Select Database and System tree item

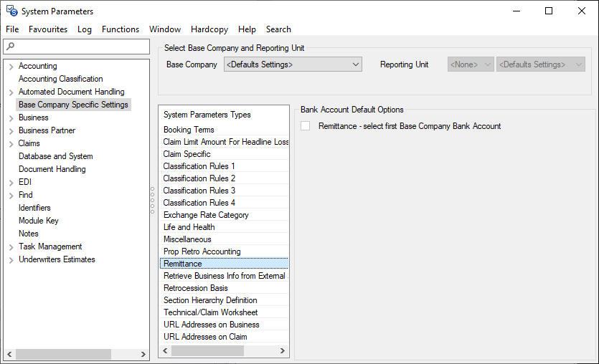[x=55, y=156]
